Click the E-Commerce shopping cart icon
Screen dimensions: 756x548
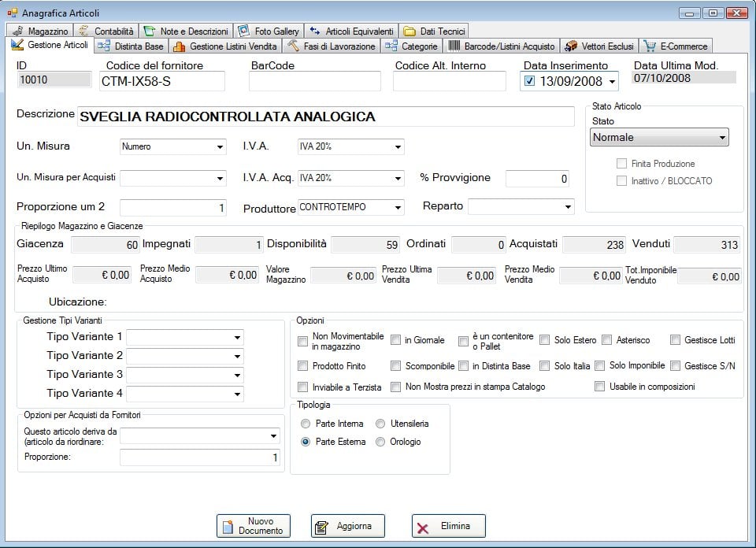650,46
